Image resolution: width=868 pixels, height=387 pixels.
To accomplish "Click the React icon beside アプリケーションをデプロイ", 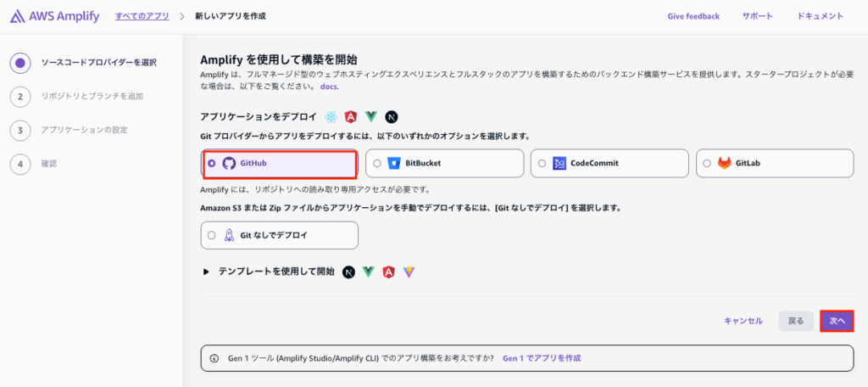I will click(331, 117).
